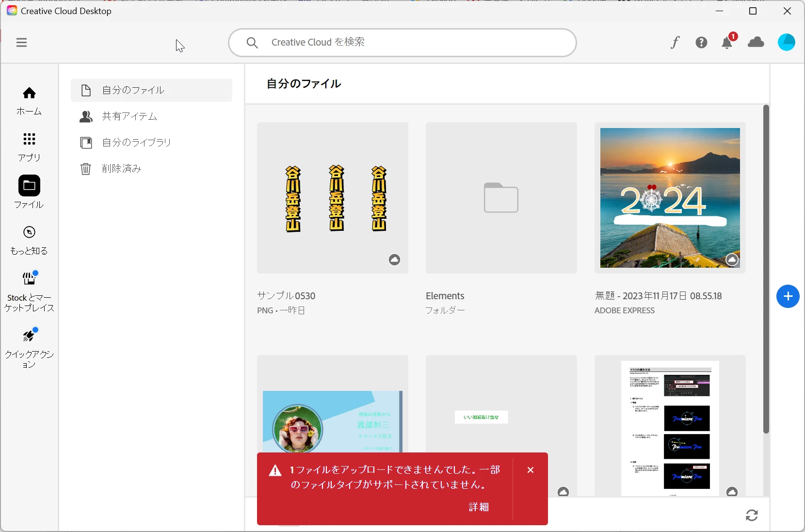Click cloud status badge on サンプル0530
This screenshot has width=805, height=532.
(395, 260)
